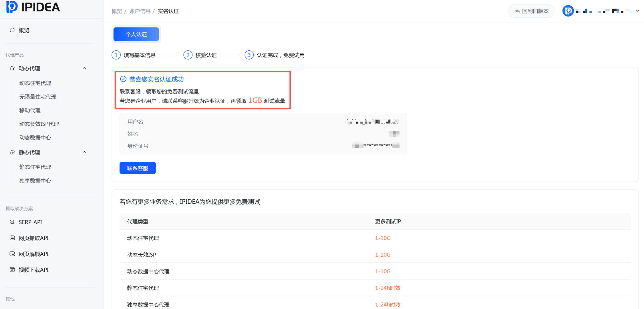Open 动态住宅代理 in sidebar menu

35,83
